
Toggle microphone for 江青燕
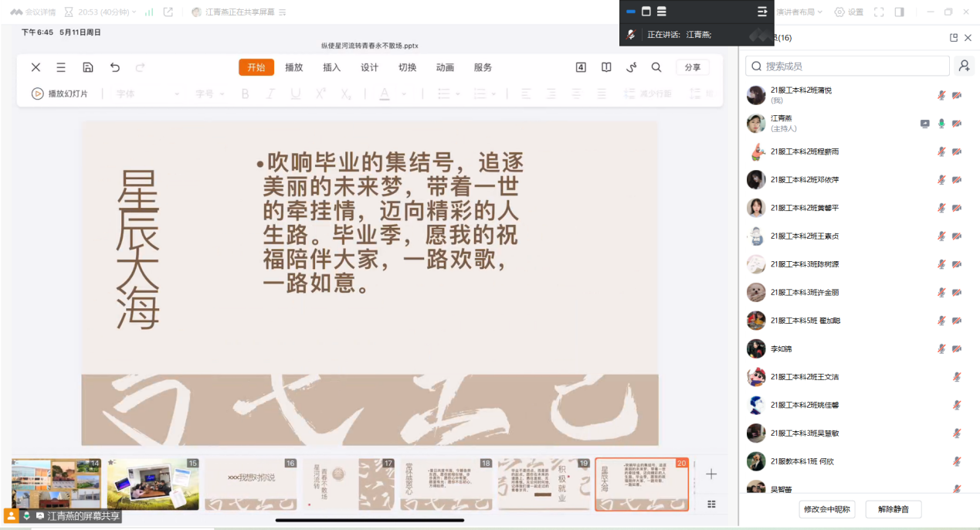[941, 124]
